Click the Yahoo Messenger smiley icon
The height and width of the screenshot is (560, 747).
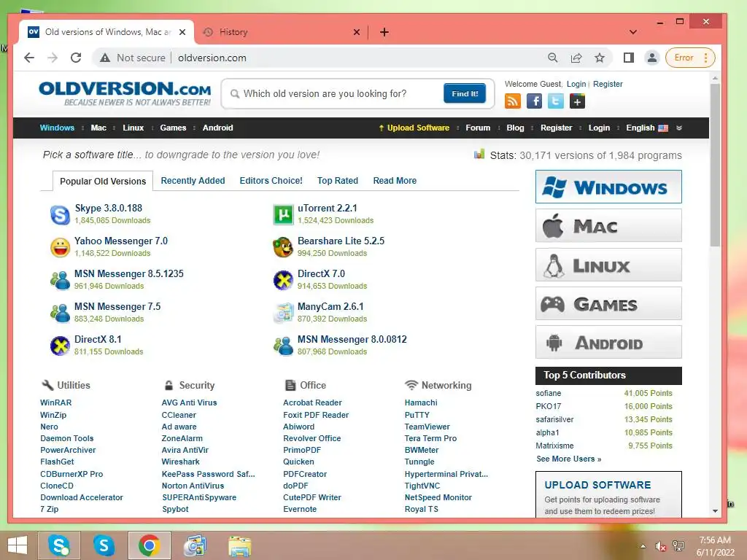click(x=60, y=248)
